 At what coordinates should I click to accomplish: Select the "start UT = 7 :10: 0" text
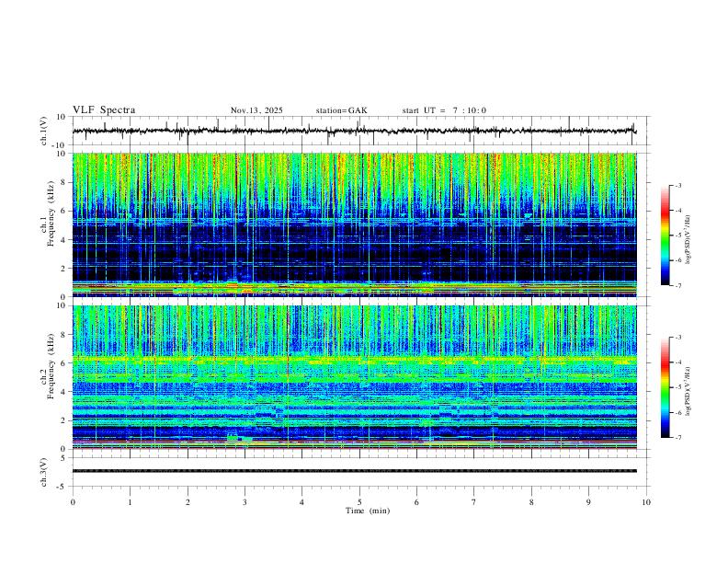(444, 110)
